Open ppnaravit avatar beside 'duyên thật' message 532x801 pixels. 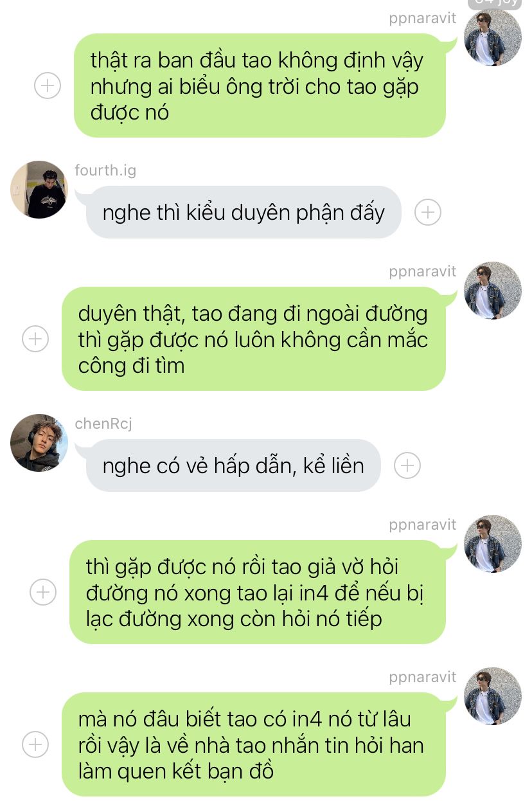click(493, 291)
